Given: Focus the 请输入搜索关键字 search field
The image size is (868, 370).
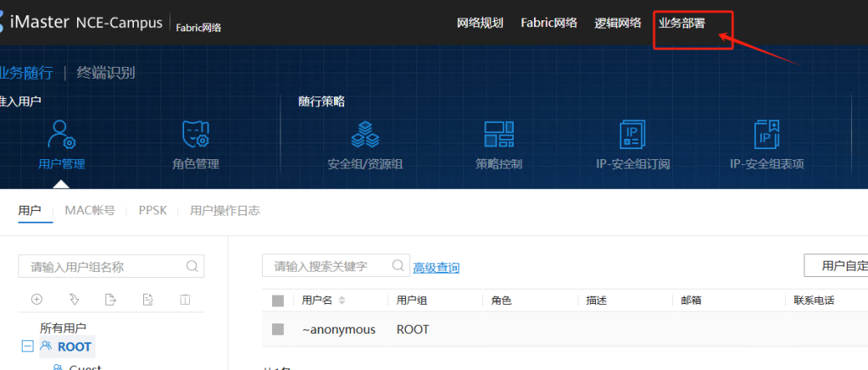Looking at the screenshot, I should click(326, 266).
